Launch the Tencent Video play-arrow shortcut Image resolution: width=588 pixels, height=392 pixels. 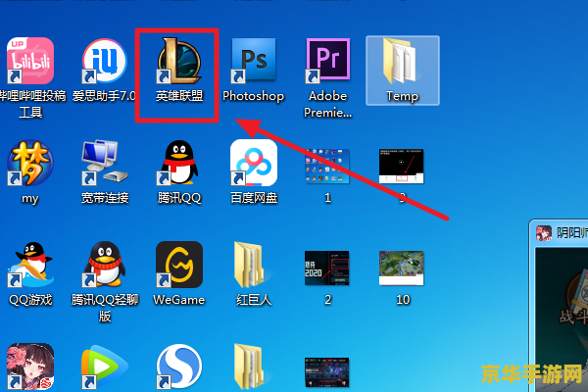(105, 367)
